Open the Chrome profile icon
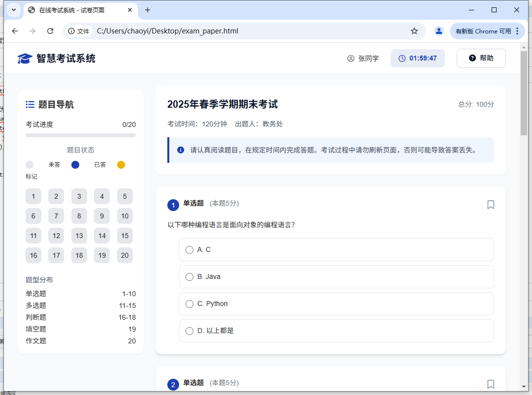532x395 pixels. [438, 31]
